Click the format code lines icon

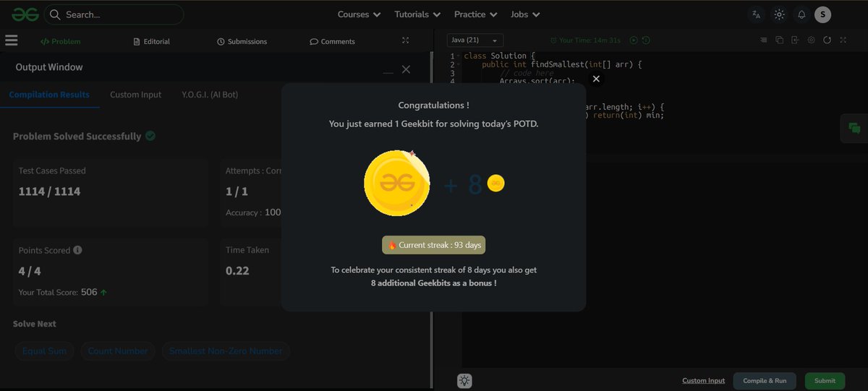pos(764,40)
